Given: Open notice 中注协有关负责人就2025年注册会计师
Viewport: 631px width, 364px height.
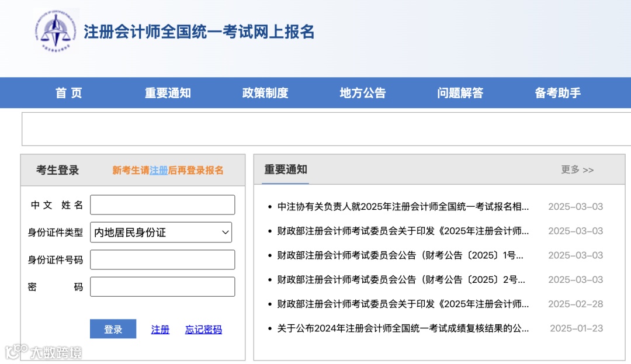Looking at the screenshot, I should 403,206.
